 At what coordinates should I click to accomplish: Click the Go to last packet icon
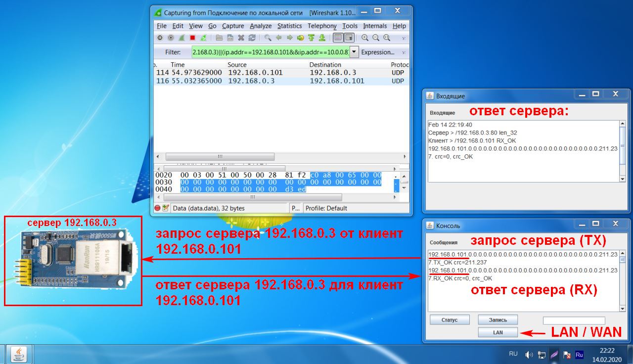pyautogui.click(x=322, y=38)
